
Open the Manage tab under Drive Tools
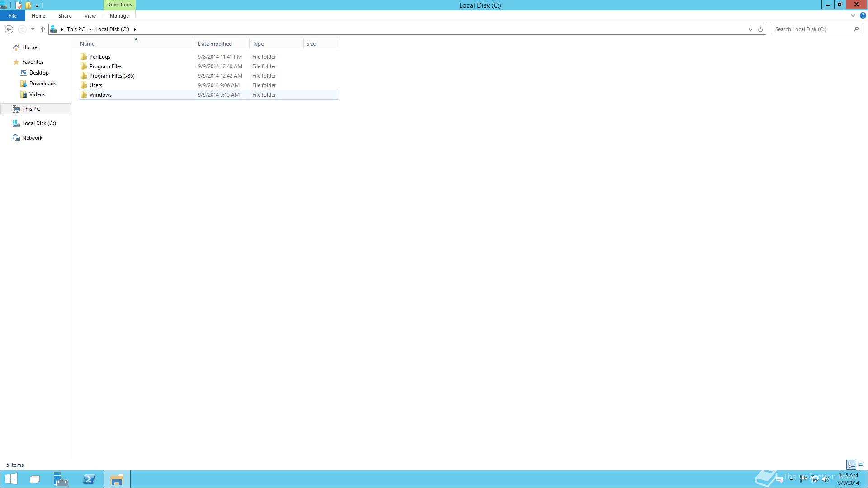119,16
